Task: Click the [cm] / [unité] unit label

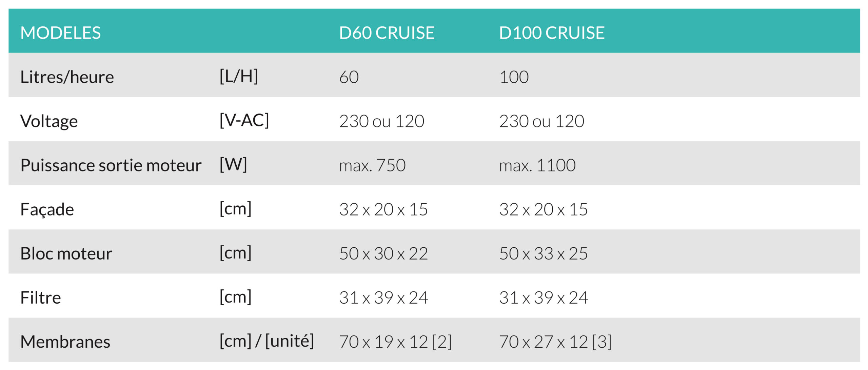Action: pyautogui.click(x=267, y=341)
